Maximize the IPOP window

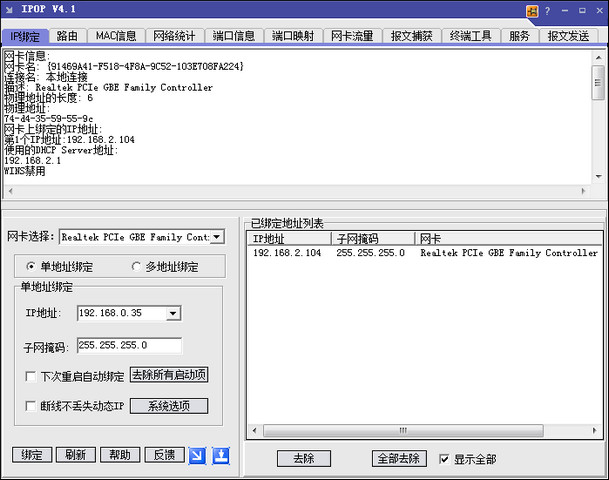[582, 11]
